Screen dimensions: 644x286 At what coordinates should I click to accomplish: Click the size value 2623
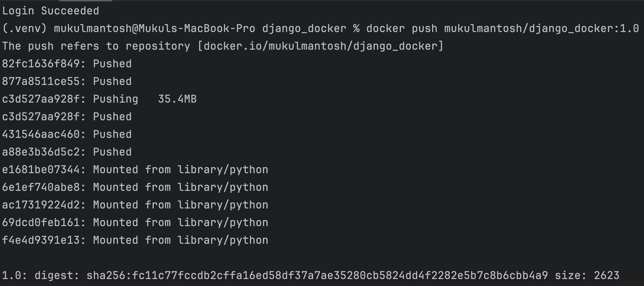point(607,276)
